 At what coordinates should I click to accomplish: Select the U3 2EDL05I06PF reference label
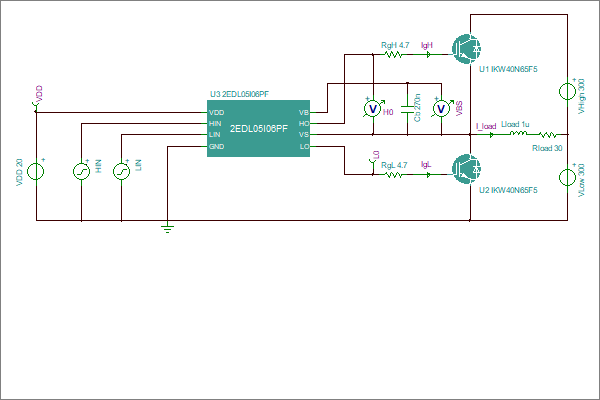tap(240, 94)
